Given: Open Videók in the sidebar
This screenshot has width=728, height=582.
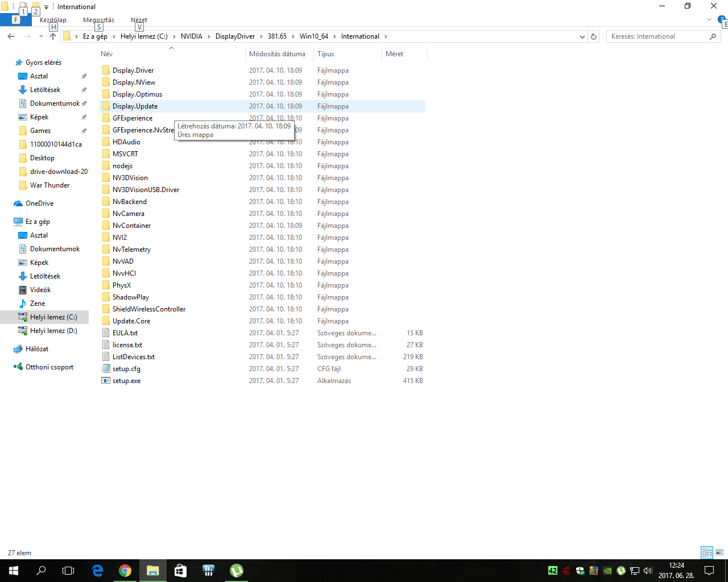Looking at the screenshot, I should 40,290.
